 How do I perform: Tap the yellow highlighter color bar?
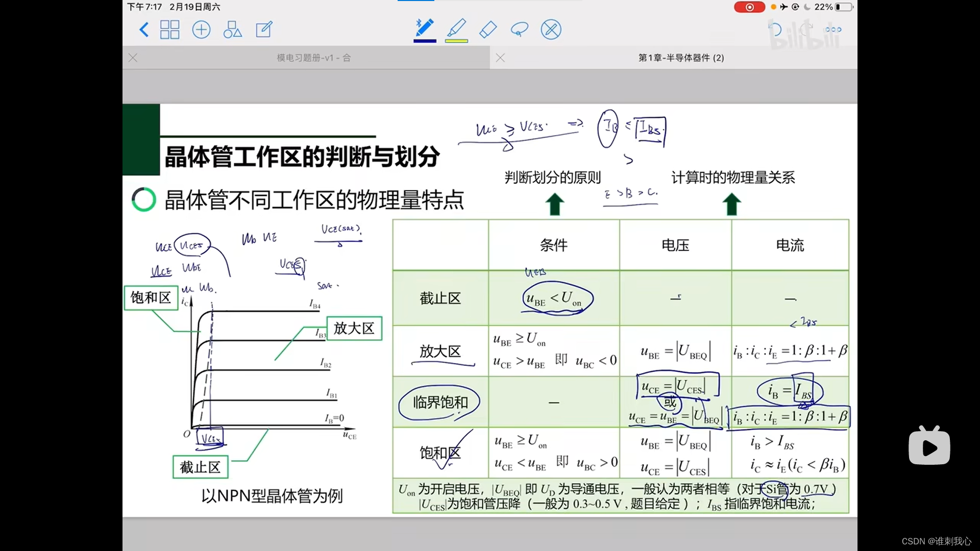456,41
